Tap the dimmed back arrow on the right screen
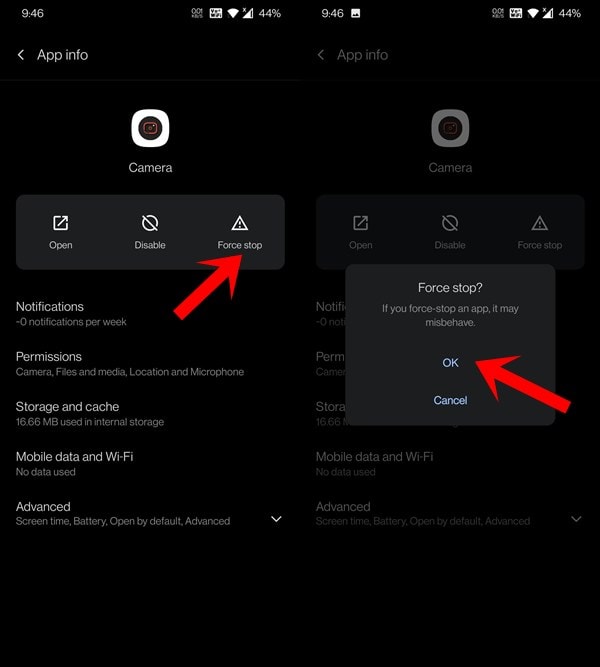This screenshot has height=667, width=600. pos(320,55)
